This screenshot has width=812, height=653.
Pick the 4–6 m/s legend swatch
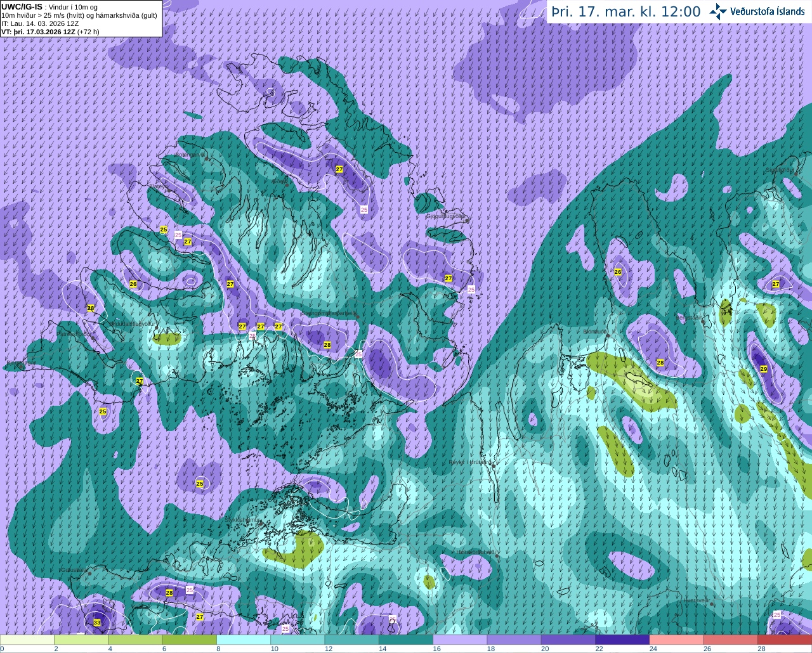pos(135,640)
